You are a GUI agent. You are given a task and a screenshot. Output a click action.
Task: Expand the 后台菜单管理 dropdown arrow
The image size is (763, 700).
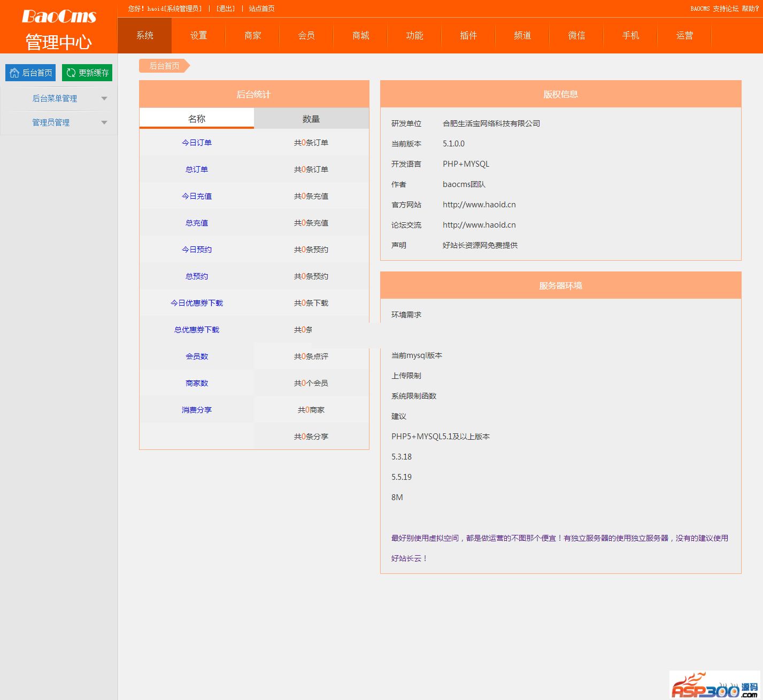(104, 98)
